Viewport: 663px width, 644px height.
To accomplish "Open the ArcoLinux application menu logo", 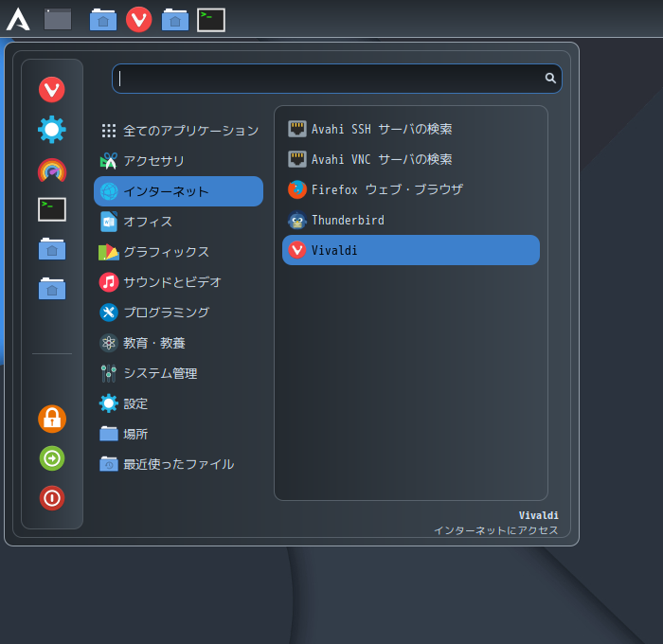I will click(18, 20).
